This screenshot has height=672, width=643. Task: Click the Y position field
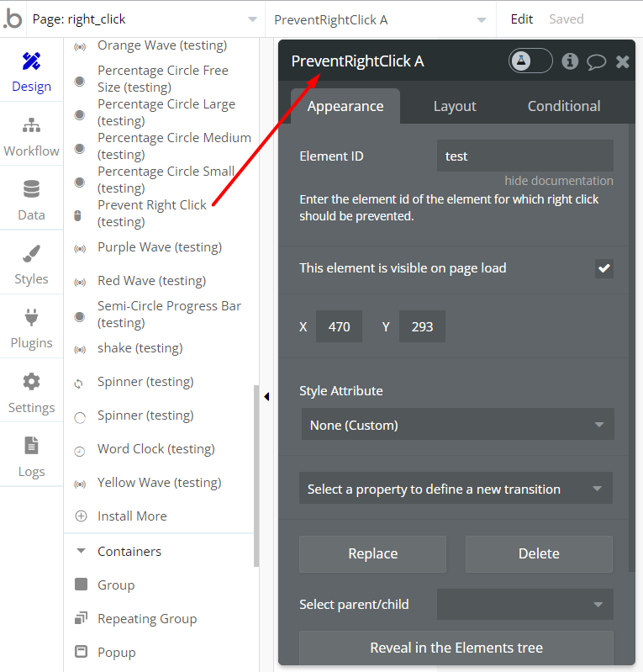click(422, 326)
